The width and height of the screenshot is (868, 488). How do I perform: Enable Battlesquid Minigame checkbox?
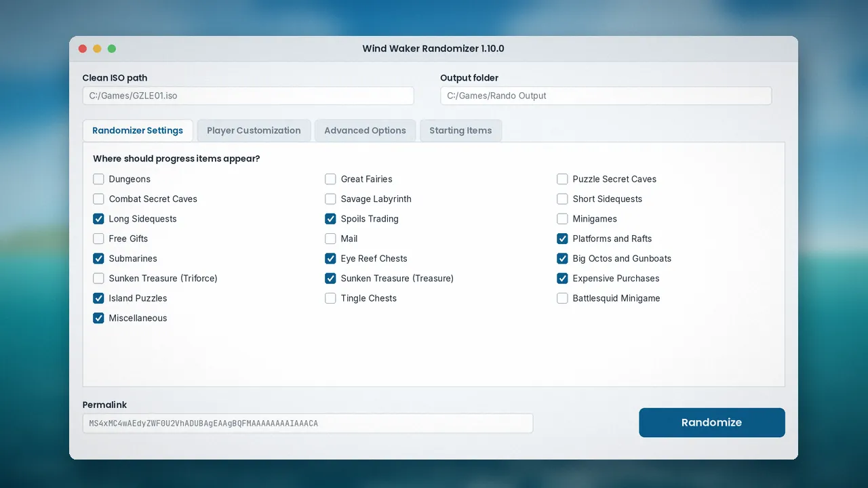click(x=562, y=298)
